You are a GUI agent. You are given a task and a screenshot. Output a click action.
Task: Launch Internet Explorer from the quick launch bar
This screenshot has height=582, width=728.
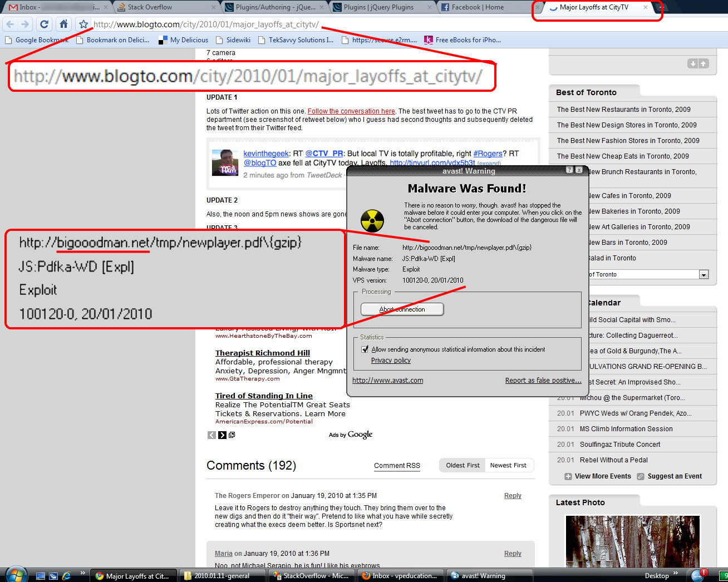click(x=67, y=575)
